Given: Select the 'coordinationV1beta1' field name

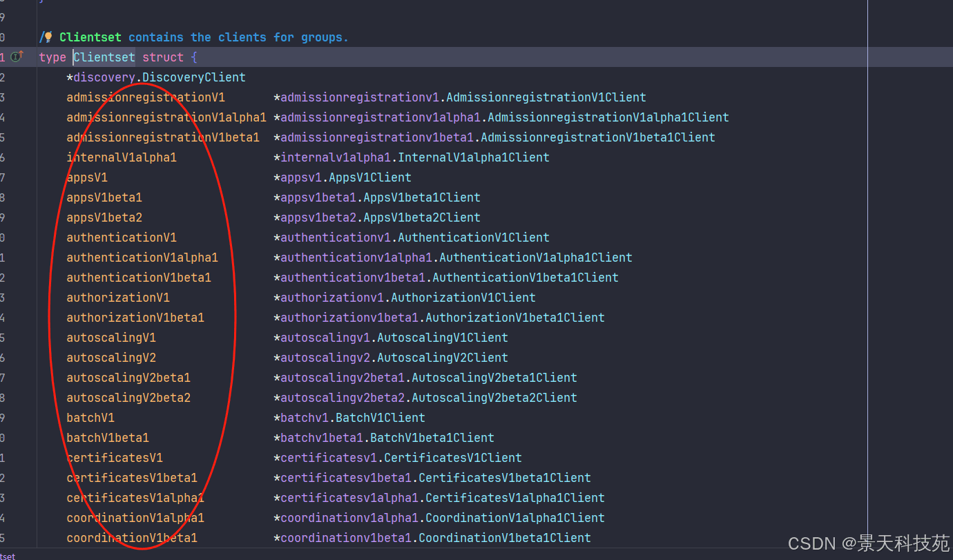Looking at the screenshot, I should (132, 538).
